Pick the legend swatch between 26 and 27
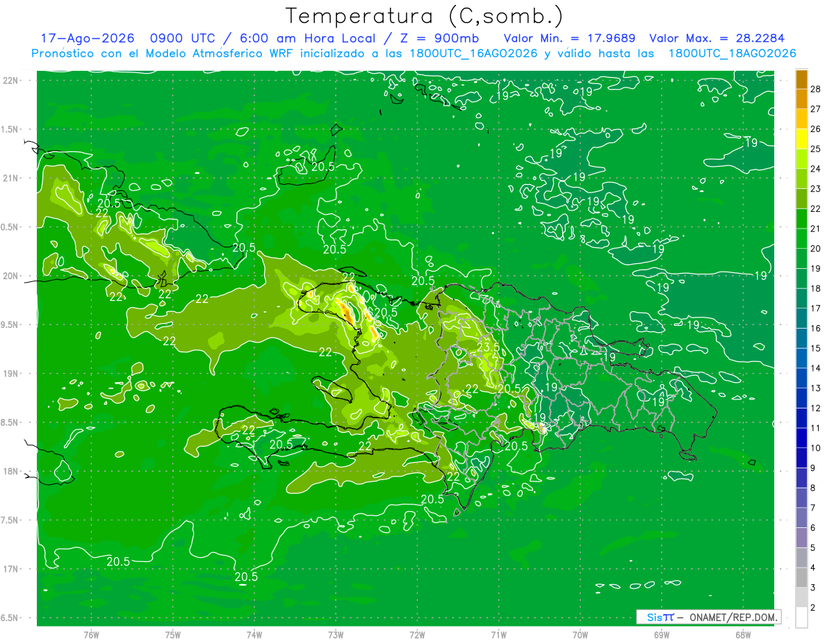834x644 pixels. click(x=802, y=119)
